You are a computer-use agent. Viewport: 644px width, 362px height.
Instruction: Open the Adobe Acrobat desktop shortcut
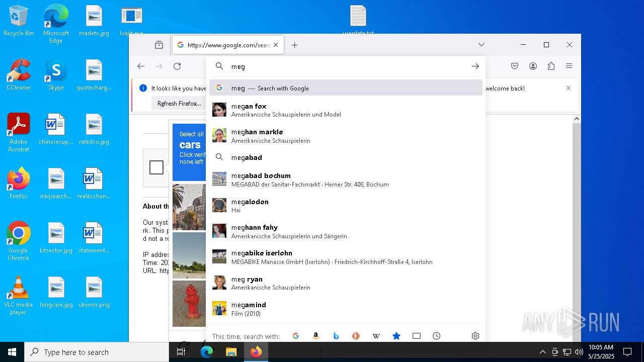pyautogui.click(x=19, y=133)
